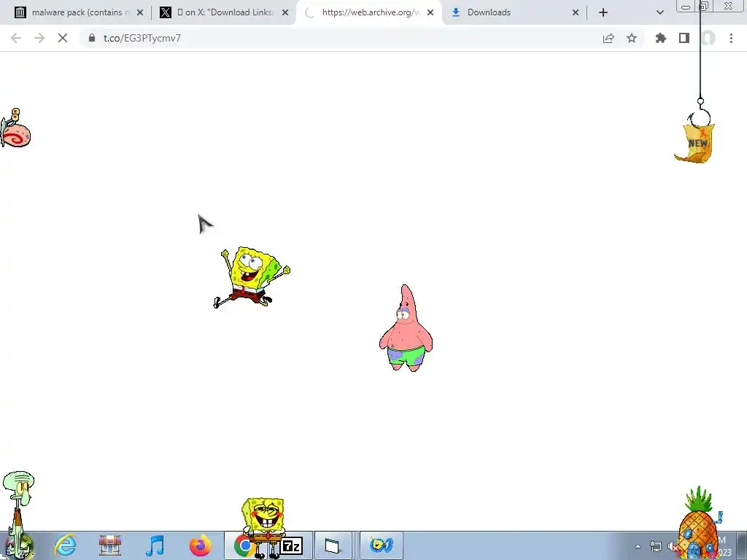The height and width of the screenshot is (560, 747).
Task: Restore down the Chrome window
Action: (705, 6)
